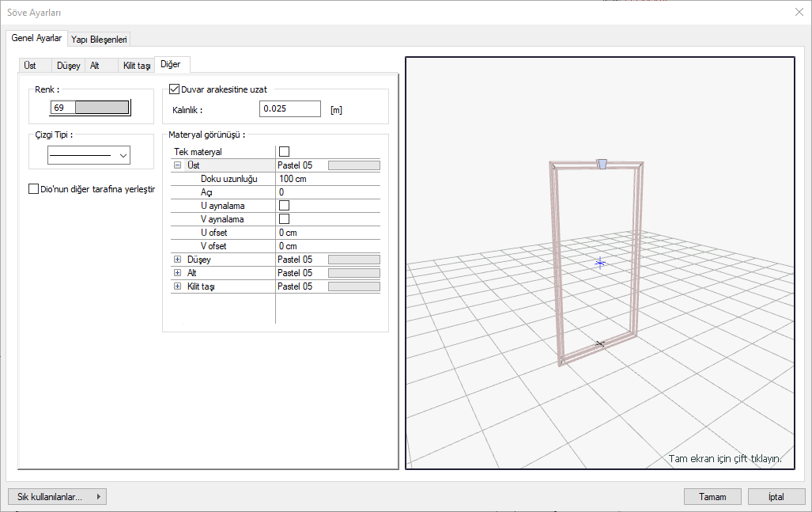Image resolution: width=812 pixels, height=512 pixels.
Task: Pick the Renk color swatch
Action: pyautogui.click(x=101, y=107)
